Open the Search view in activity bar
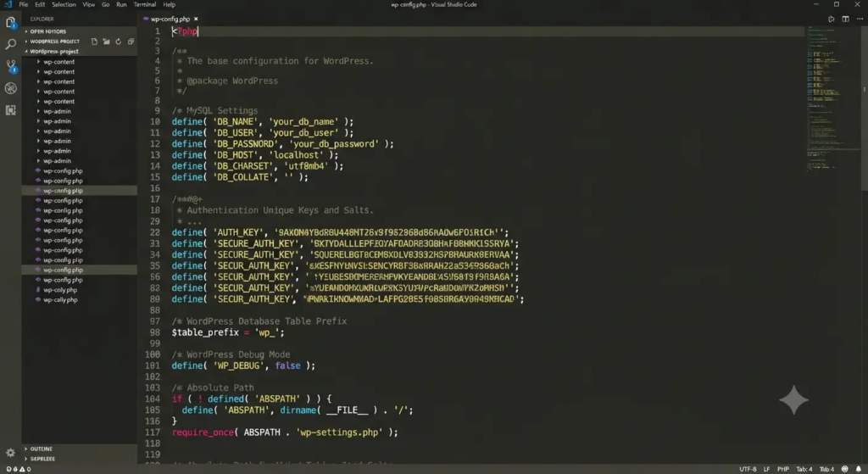 10,44
